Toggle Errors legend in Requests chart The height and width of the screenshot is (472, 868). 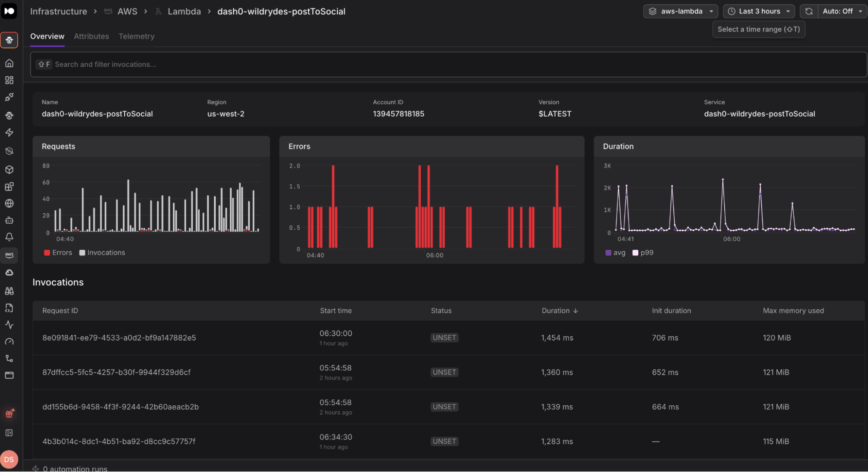click(58, 253)
